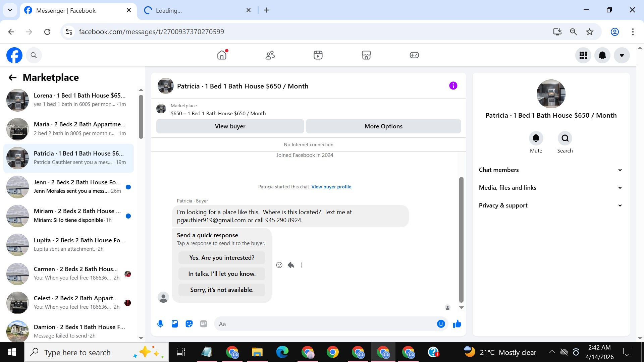Open the sticker picker icon

tap(189, 324)
